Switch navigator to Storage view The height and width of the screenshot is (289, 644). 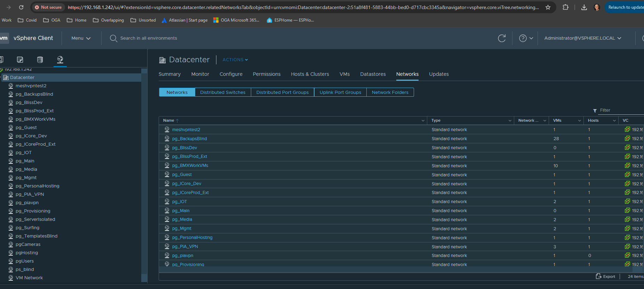(x=40, y=59)
